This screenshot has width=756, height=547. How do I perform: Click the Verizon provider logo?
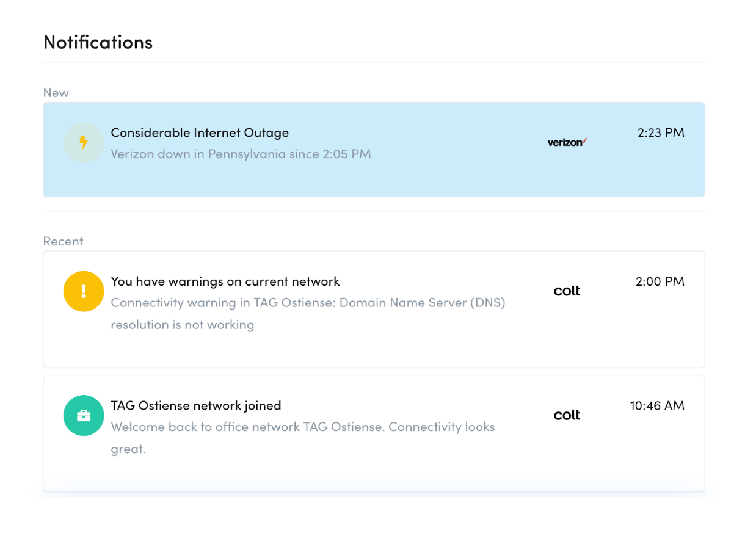567,141
